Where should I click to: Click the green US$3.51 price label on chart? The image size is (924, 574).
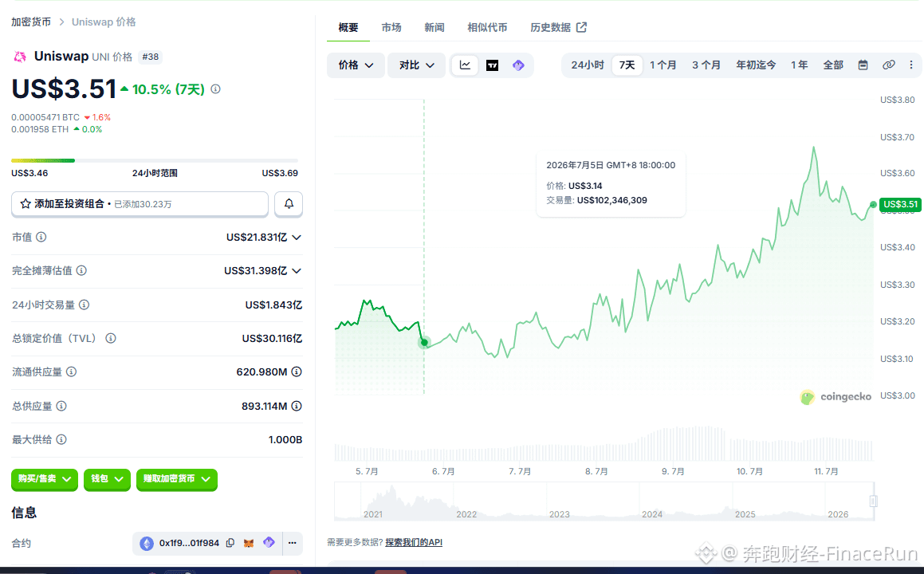[x=900, y=205]
